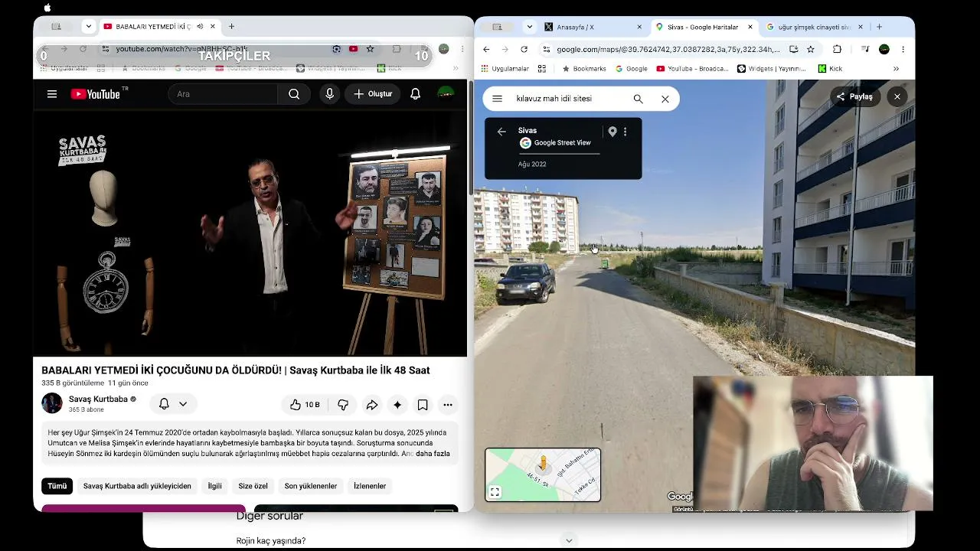The image size is (980, 551).
Task: Select the İzlenenler filter chip
Action: coord(370,486)
